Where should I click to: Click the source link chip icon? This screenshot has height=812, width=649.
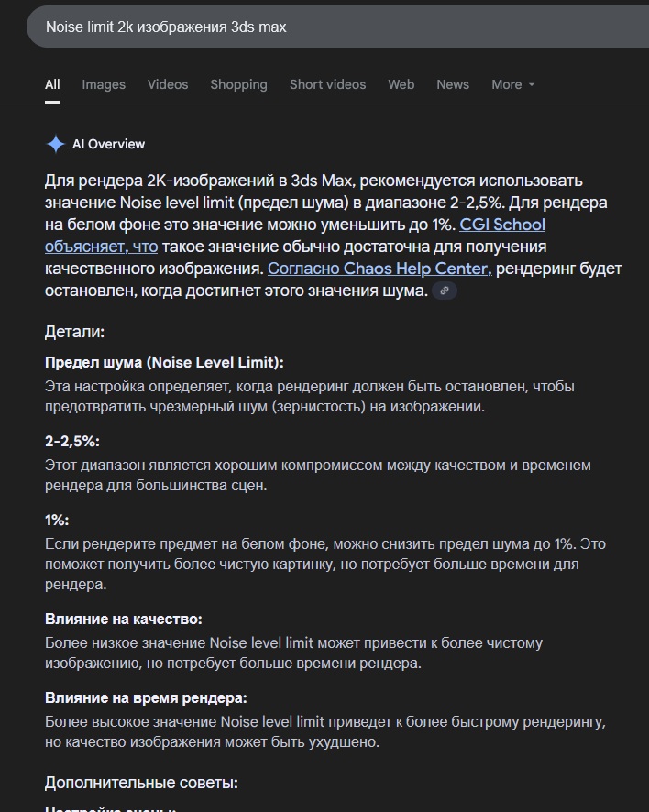(445, 291)
